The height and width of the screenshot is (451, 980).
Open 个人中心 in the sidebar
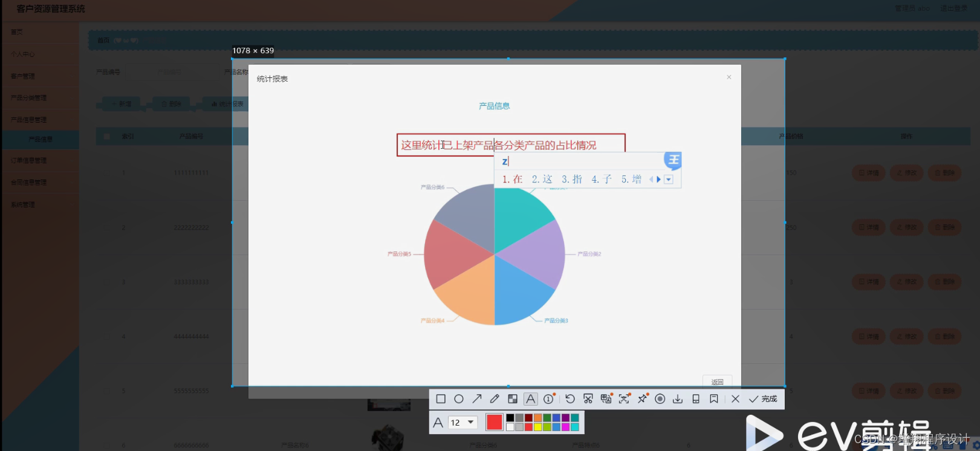point(40,54)
